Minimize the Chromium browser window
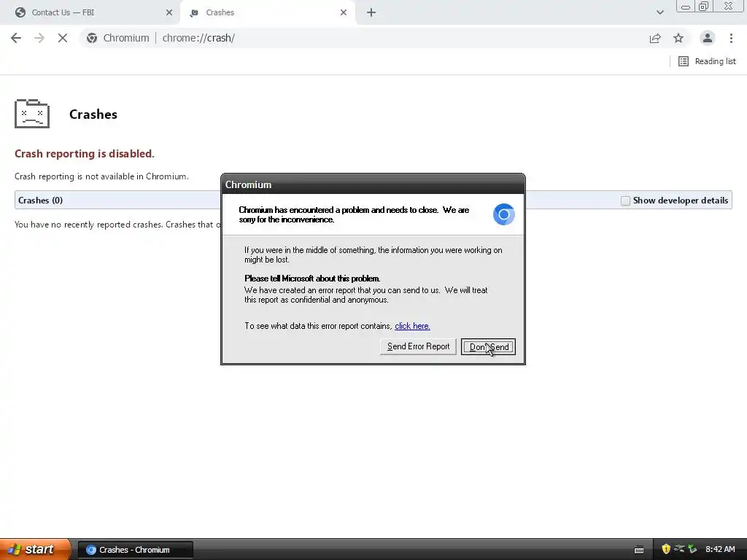This screenshot has width=747, height=560. click(686, 6)
